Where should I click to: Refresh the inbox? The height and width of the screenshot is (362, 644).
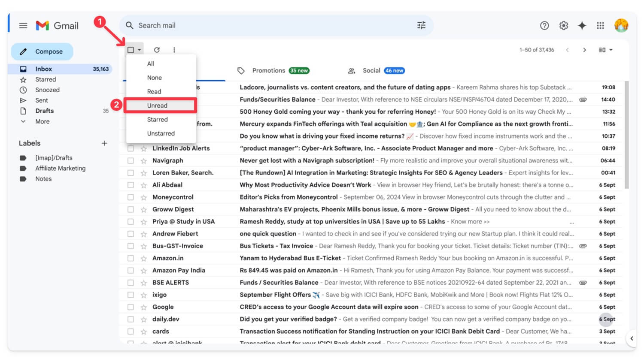tap(157, 50)
